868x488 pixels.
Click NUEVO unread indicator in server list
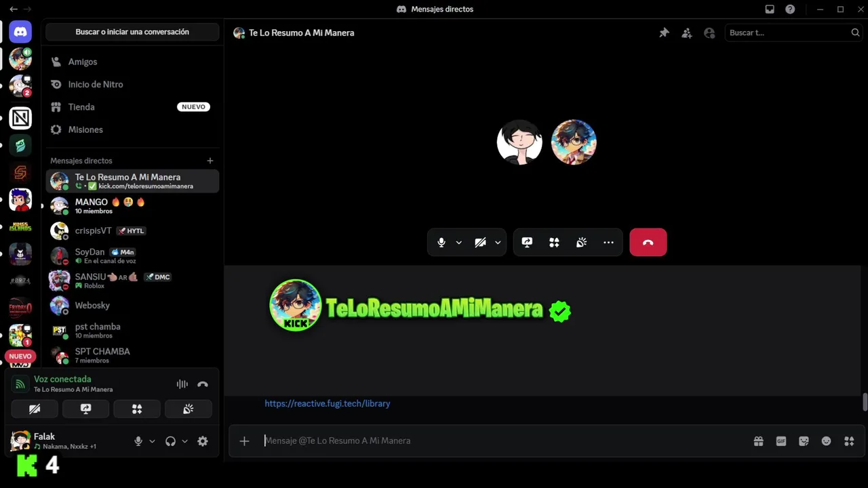point(20,356)
